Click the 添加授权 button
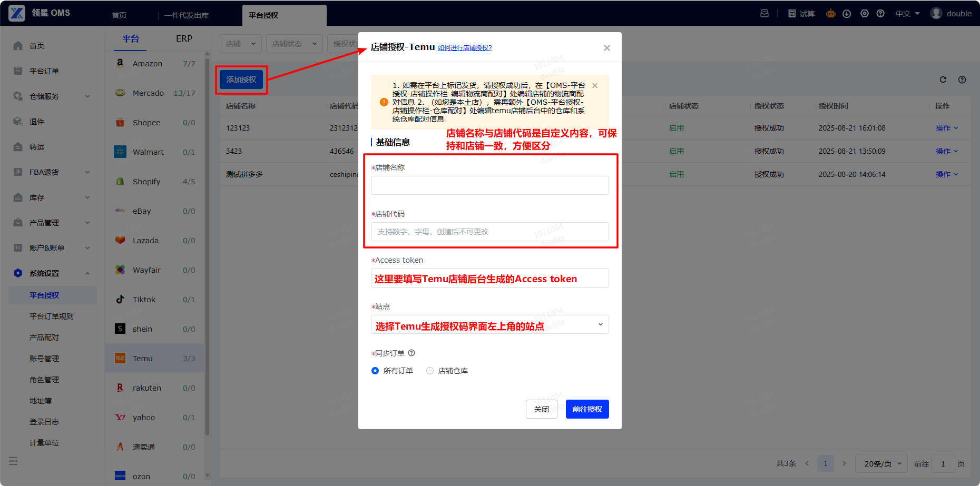 click(x=241, y=80)
